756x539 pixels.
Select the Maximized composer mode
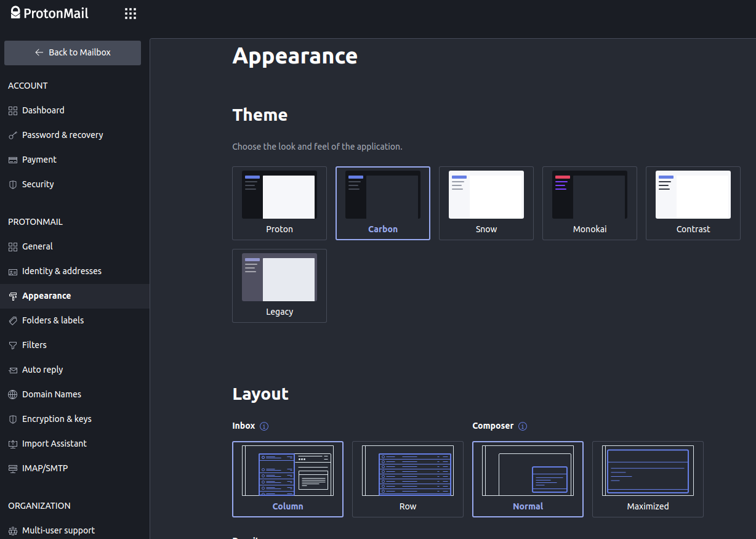point(647,479)
